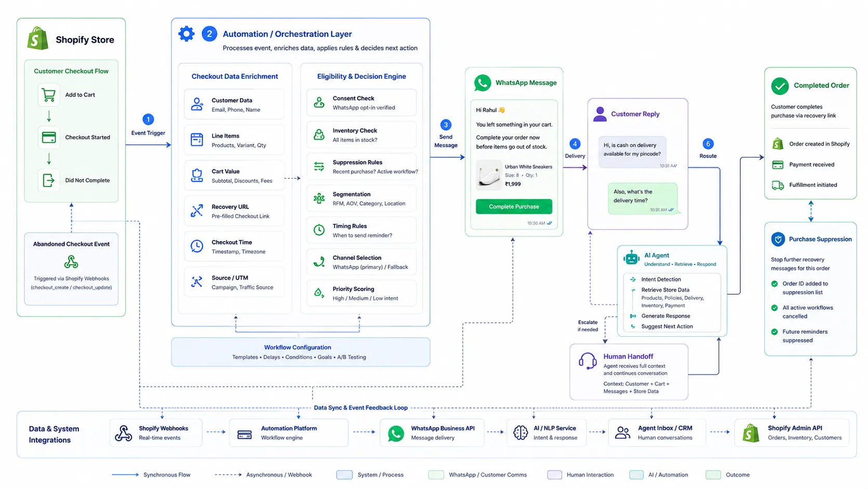Viewport: 868px width, 489px height.
Task: Click the Source / UTM icon
Action: tap(197, 282)
